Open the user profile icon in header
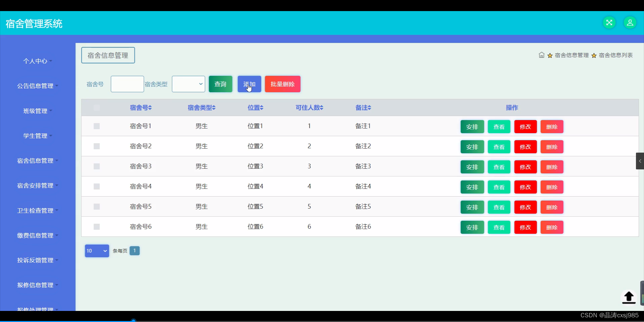Viewport: 644px width, 322px height. point(630,23)
